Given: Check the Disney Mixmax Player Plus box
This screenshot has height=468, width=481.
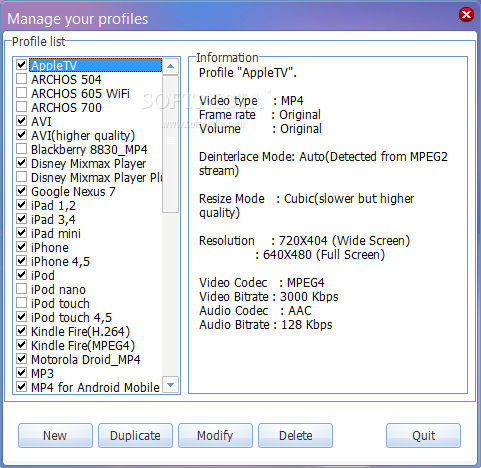Looking at the screenshot, I should 22,177.
